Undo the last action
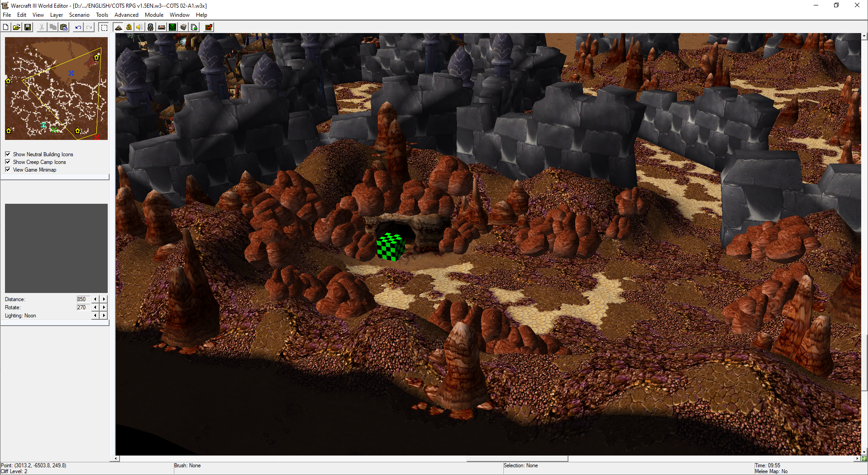868x475 pixels. coord(78,27)
